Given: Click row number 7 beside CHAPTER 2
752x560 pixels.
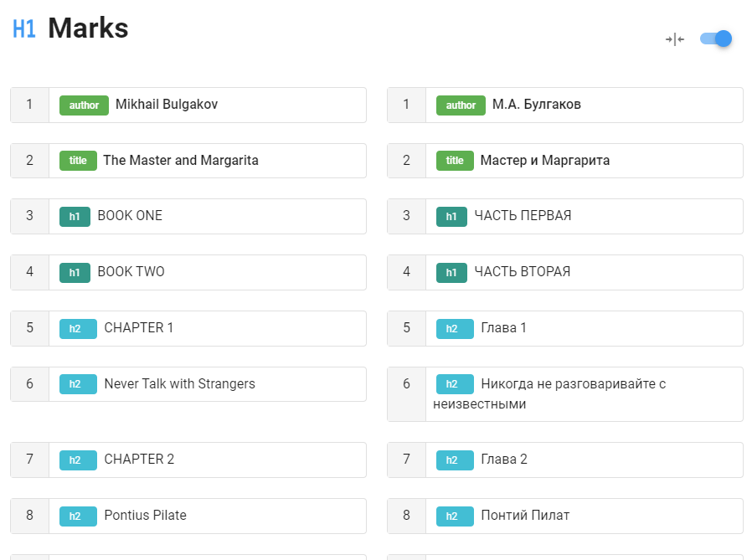Looking at the screenshot, I should [x=29, y=460].
